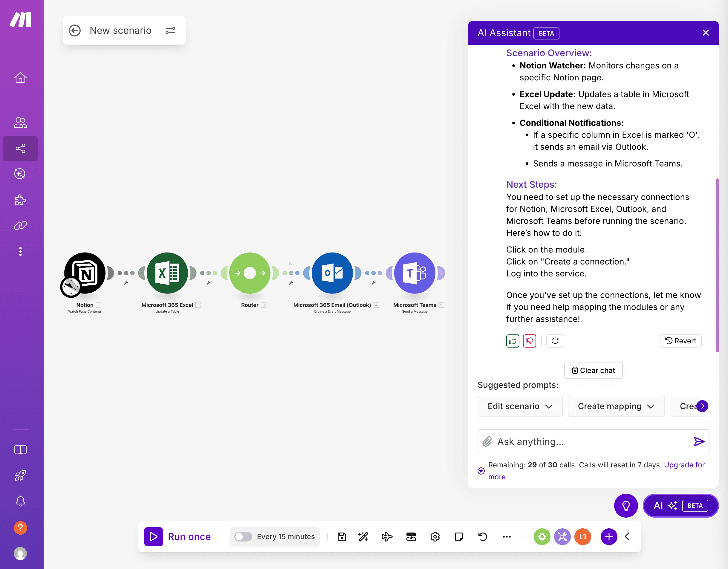Viewport: 728px width, 569px height.
Task: Click the Run once play button
Action: point(153,536)
